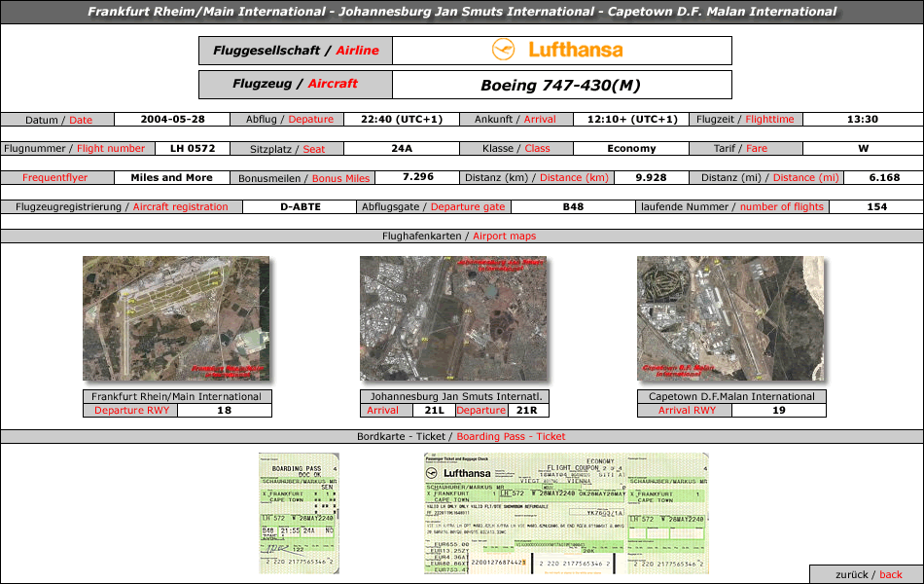
Task: Click distance in km value 9.928
Action: click(651, 177)
